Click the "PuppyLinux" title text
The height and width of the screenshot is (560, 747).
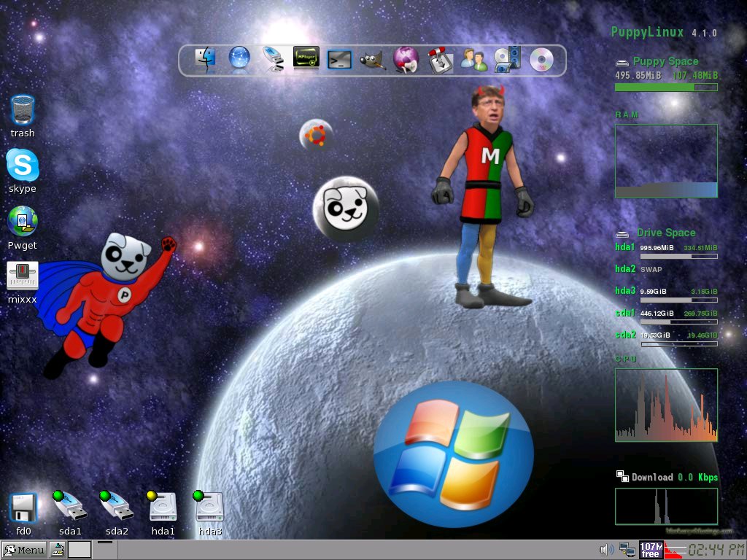(x=648, y=32)
